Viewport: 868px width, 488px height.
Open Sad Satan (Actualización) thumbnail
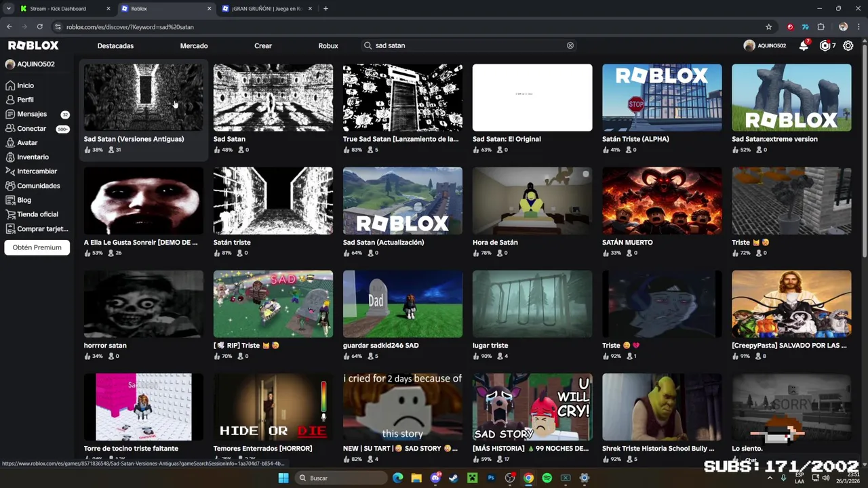(403, 201)
